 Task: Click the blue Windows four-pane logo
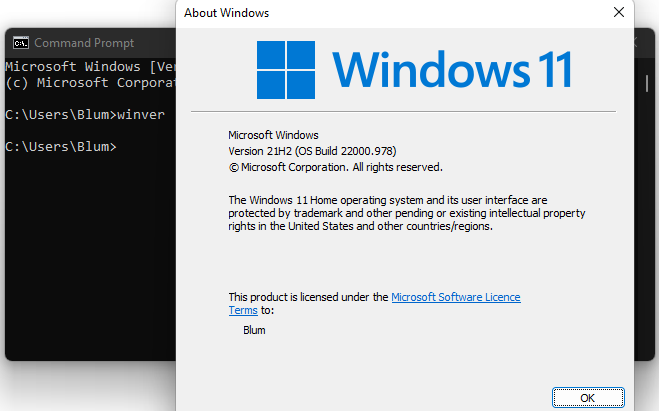[x=287, y=70]
